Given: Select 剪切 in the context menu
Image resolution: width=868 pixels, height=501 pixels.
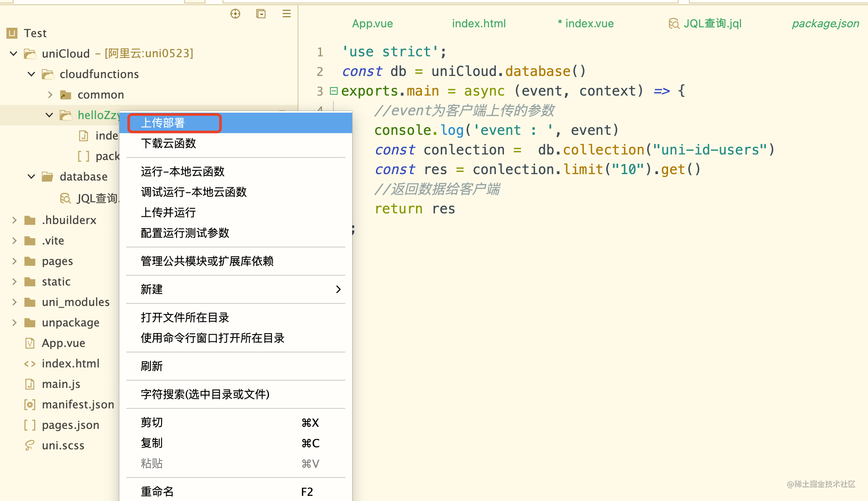Looking at the screenshot, I should [x=236, y=422].
